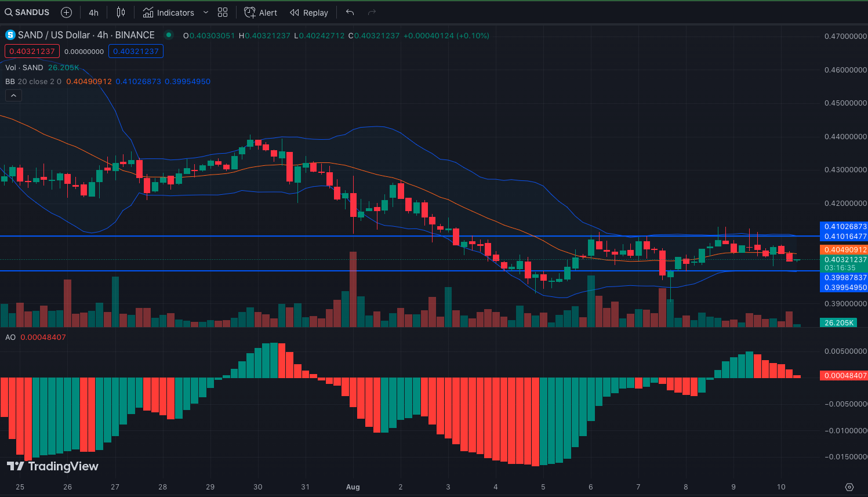Click the 0.41016477 horizontal line price label
The image size is (868, 497).
click(845, 236)
